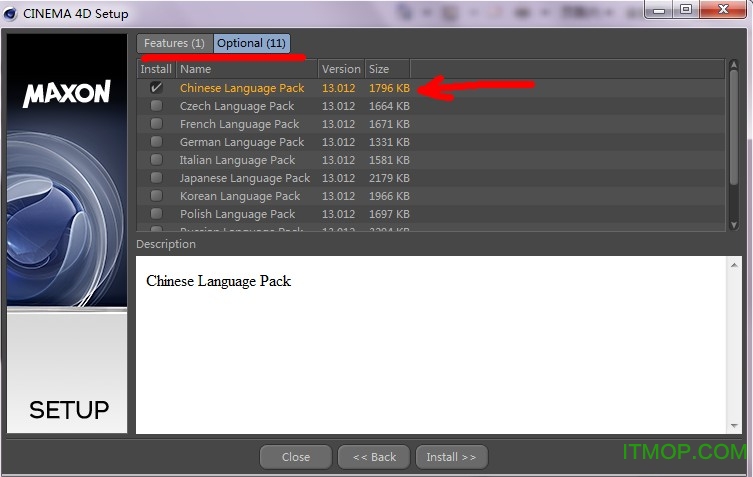Viewport: 753px width, 477px height.
Task: Enable the Czech Language Pack checkbox
Action: point(156,106)
